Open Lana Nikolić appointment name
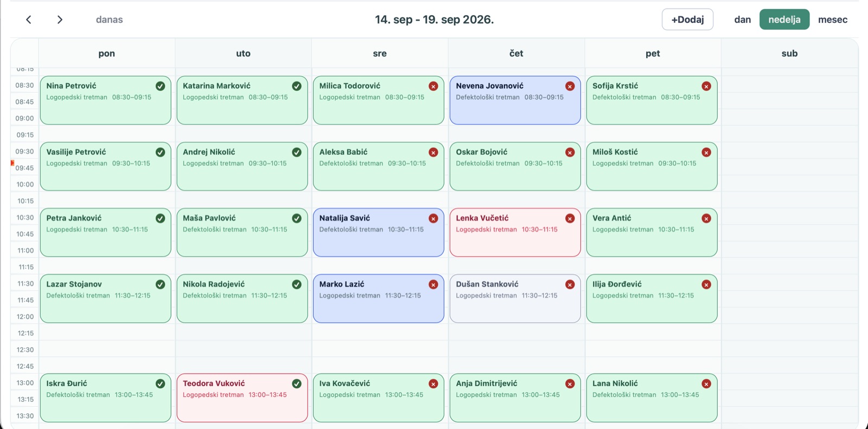This screenshot has width=868, height=429. click(x=615, y=383)
